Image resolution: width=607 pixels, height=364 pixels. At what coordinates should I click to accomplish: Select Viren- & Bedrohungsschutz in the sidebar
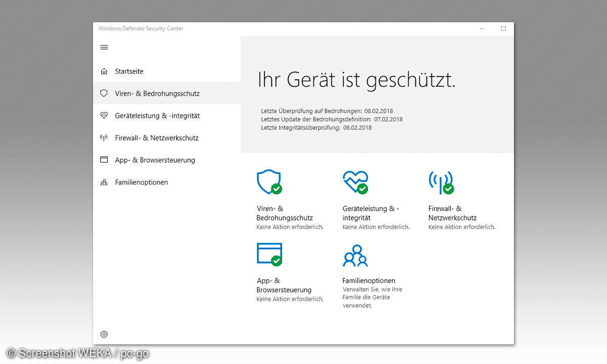pyautogui.click(x=167, y=94)
